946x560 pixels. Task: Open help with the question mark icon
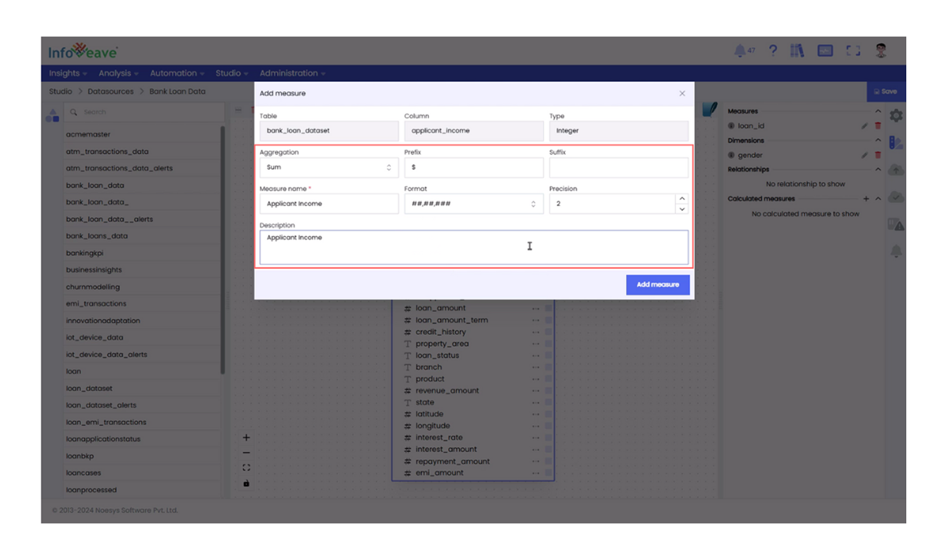772,50
